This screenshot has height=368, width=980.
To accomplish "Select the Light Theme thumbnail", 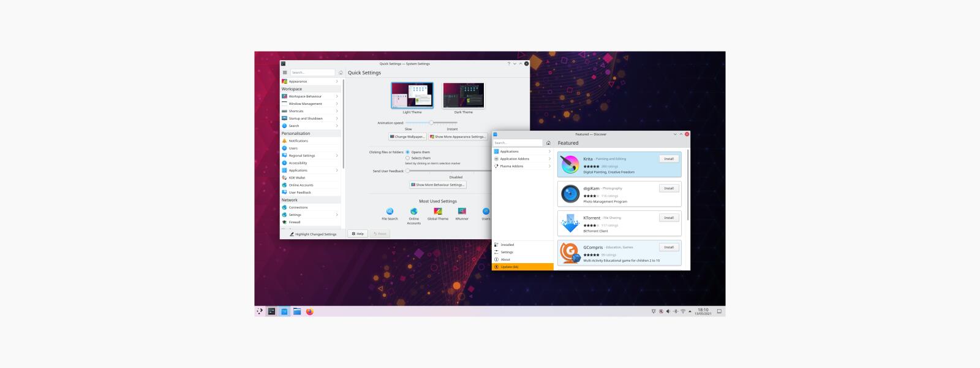I will tap(412, 96).
